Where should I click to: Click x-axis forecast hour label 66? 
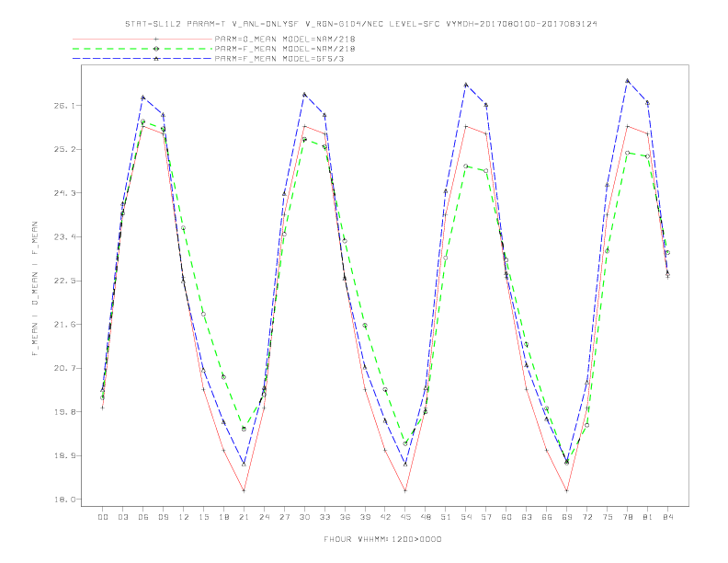pyautogui.click(x=547, y=517)
